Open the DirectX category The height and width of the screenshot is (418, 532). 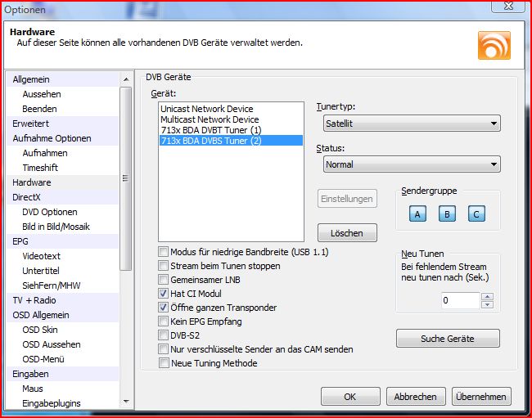(x=62, y=197)
